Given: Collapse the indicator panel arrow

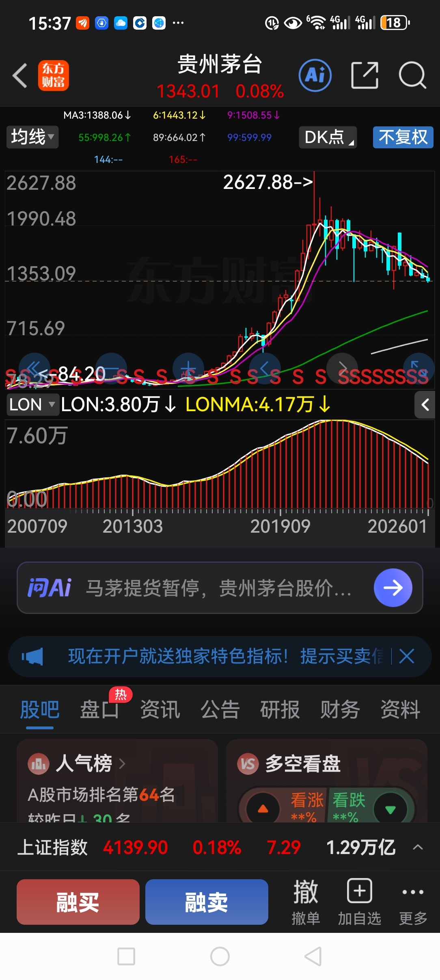Looking at the screenshot, I should 425,405.
